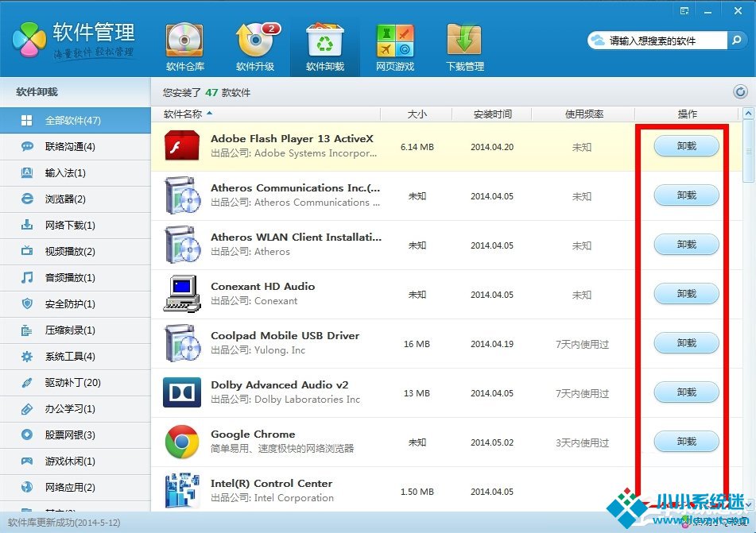The image size is (756, 533).
Task: Select 游戏休闲(1) category
Action: pos(76,462)
